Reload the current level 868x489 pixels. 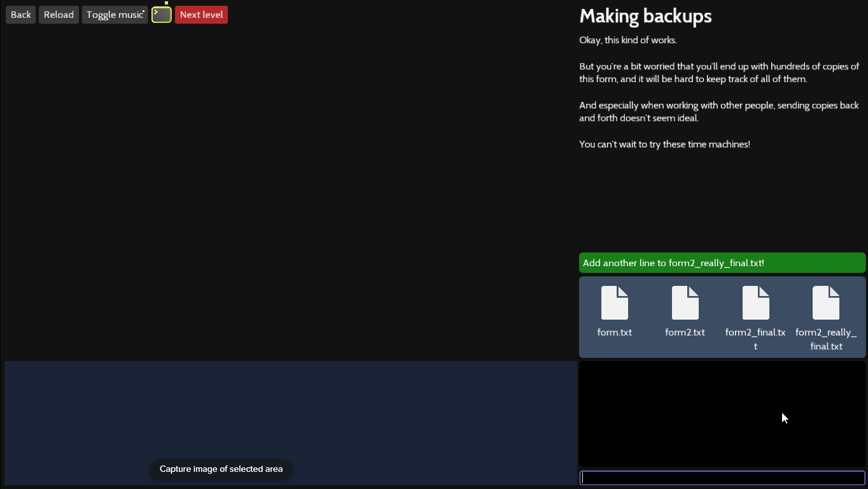(x=59, y=15)
